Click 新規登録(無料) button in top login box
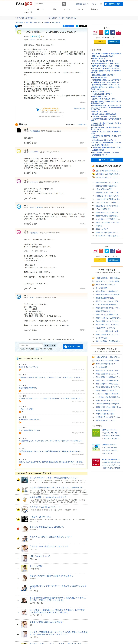Image resolution: width=138 pixels, height=644 pixels. click(113, 42)
